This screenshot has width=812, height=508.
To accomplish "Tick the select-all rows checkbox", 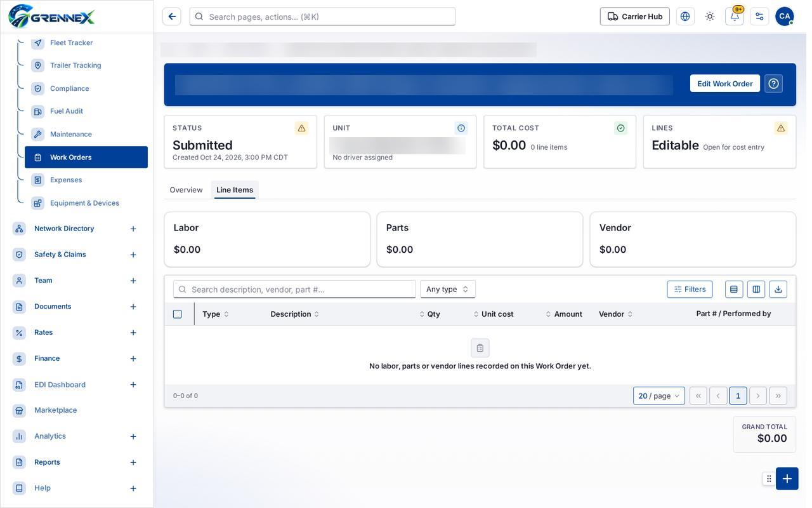I will click(178, 314).
